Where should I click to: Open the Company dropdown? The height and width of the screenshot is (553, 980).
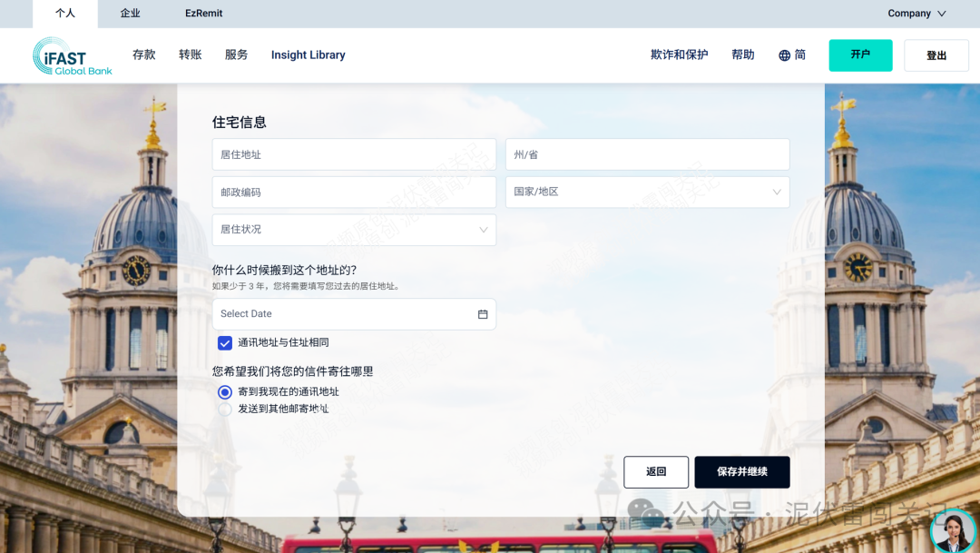pyautogui.click(x=916, y=14)
